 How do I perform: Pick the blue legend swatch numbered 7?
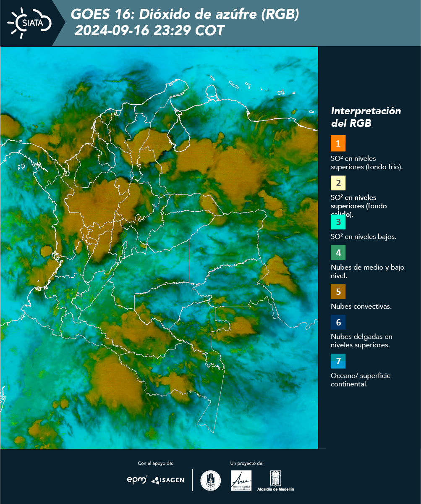point(338,361)
